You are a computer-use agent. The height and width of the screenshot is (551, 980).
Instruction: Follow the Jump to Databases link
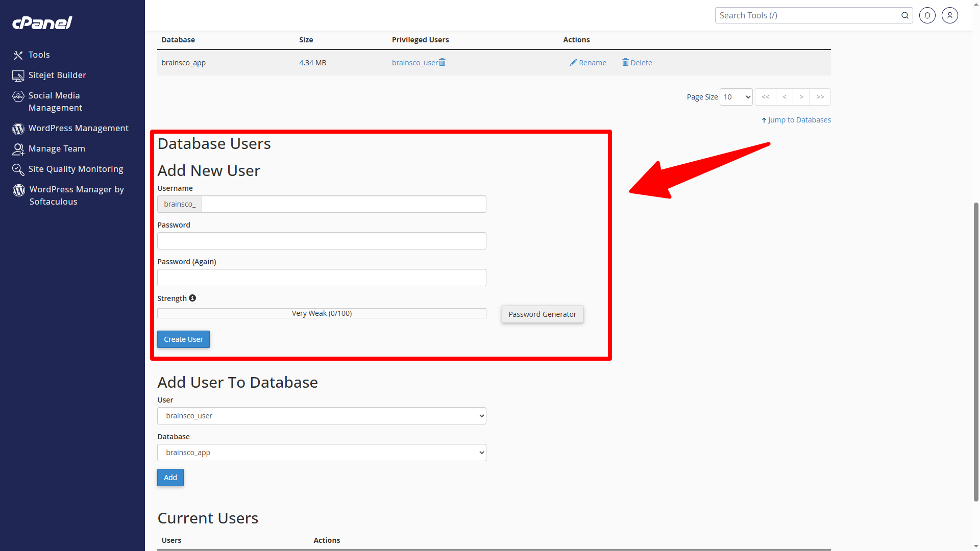[x=796, y=120]
